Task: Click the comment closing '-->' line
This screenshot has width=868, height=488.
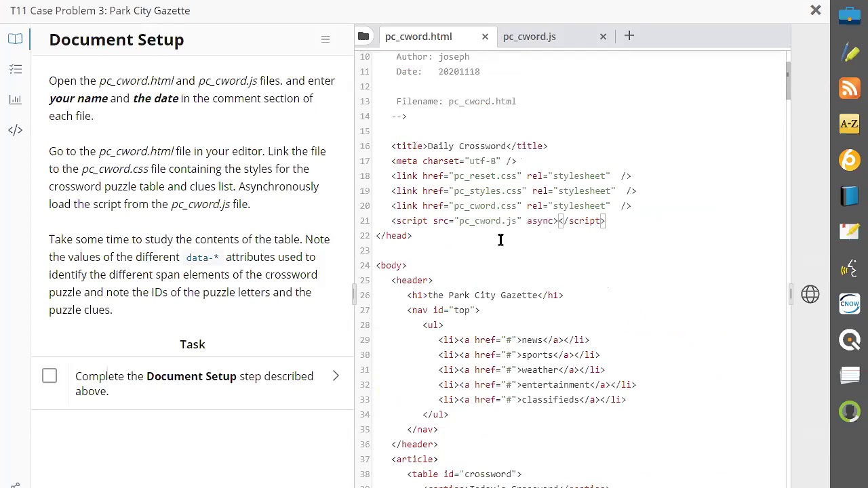Action: coord(399,117)
